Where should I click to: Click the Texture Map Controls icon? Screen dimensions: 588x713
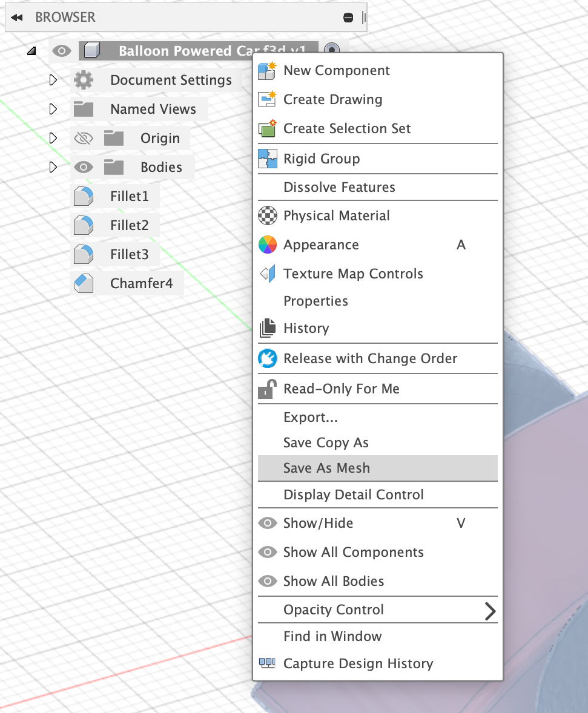tap(267, 274)
